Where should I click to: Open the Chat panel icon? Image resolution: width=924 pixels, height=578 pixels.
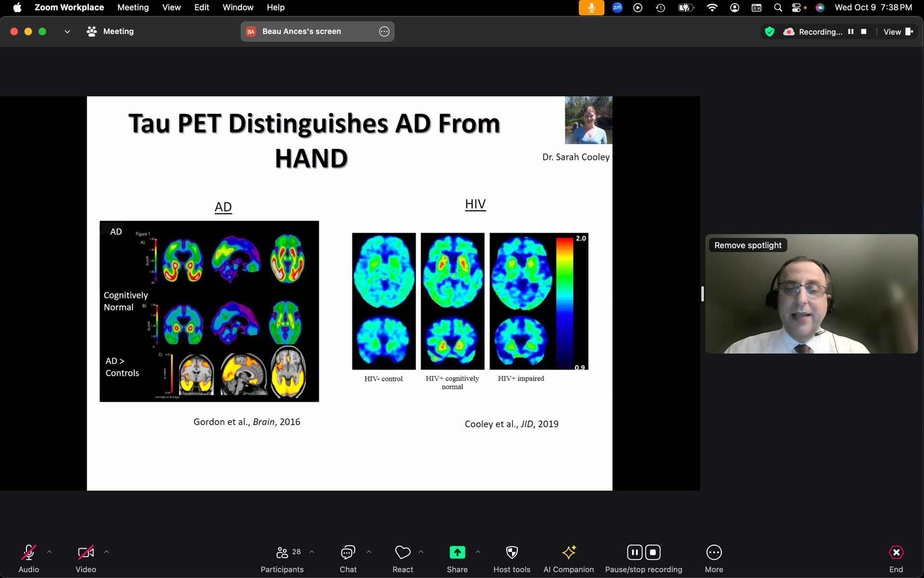click(348, 552)
